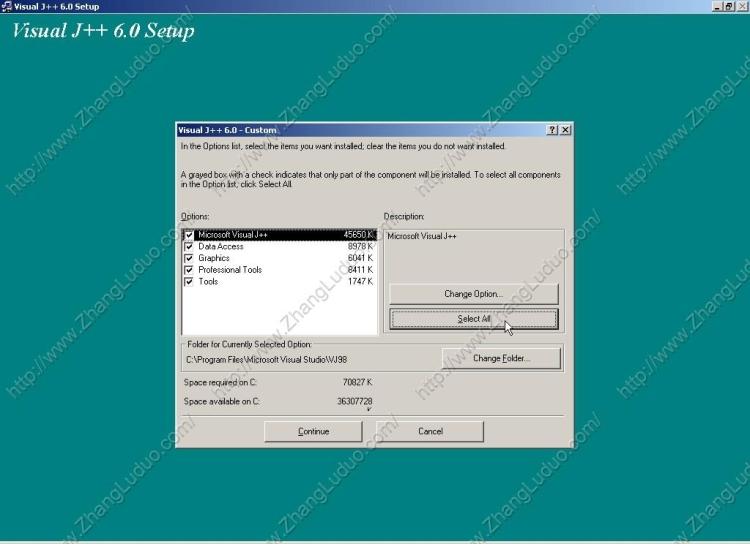Toggle the Data Access checkbox
Image resolution: width=750 pixels, height=544 pixels.
tap(189, 246)
